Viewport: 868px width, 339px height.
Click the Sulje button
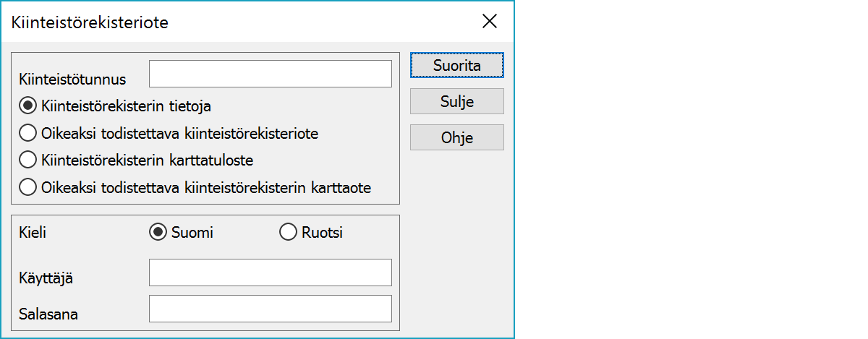click(x=456, y=101)
